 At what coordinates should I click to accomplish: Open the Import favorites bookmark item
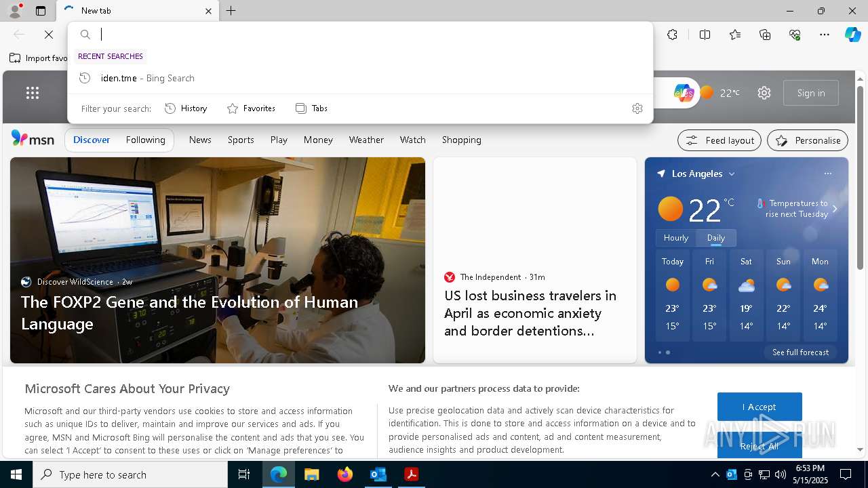pos(39,58)
